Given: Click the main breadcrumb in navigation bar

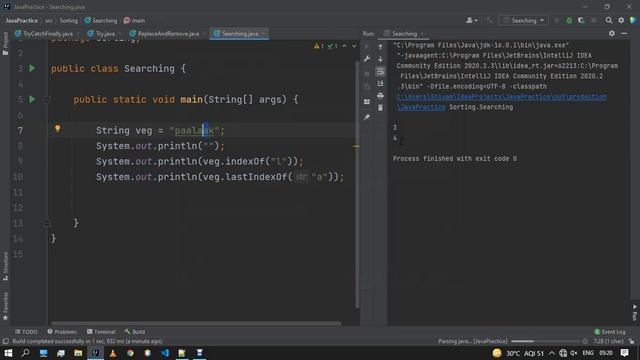Looking at the screenshot, I should point(134,20).
